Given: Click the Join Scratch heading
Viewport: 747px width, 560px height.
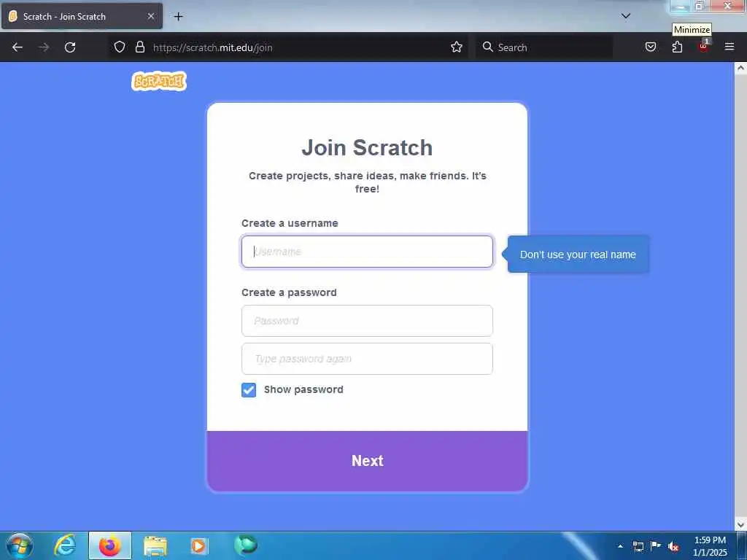Looking at the screenshot, I should click(368, 147).
